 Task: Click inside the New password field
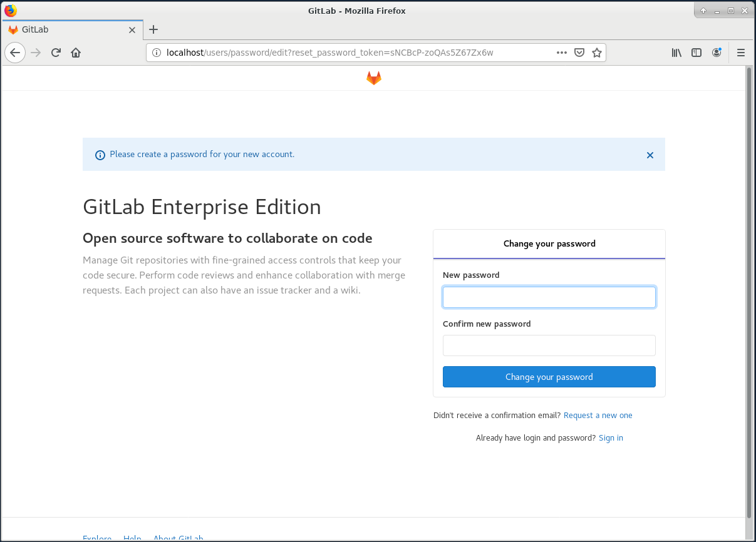[x=549, y=297]
